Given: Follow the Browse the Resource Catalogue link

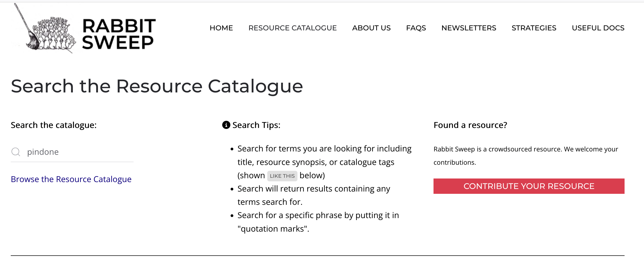Looking at the screenshot, I should point(71,179).
